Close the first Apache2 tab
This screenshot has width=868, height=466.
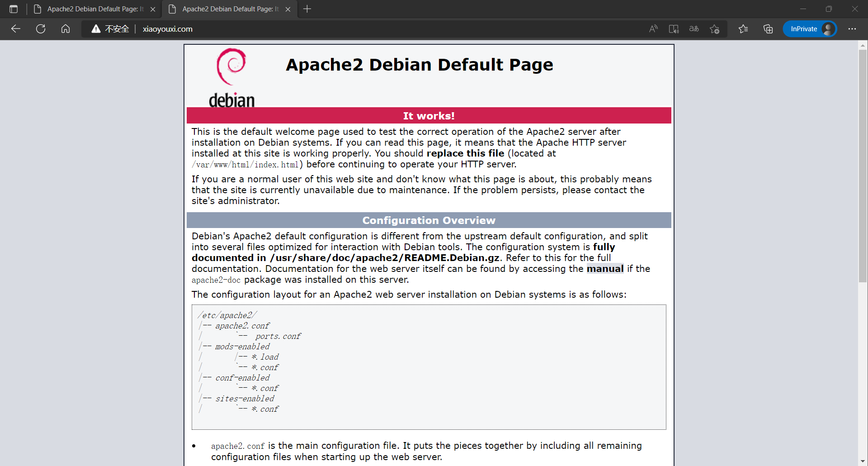tap(153, 9)
